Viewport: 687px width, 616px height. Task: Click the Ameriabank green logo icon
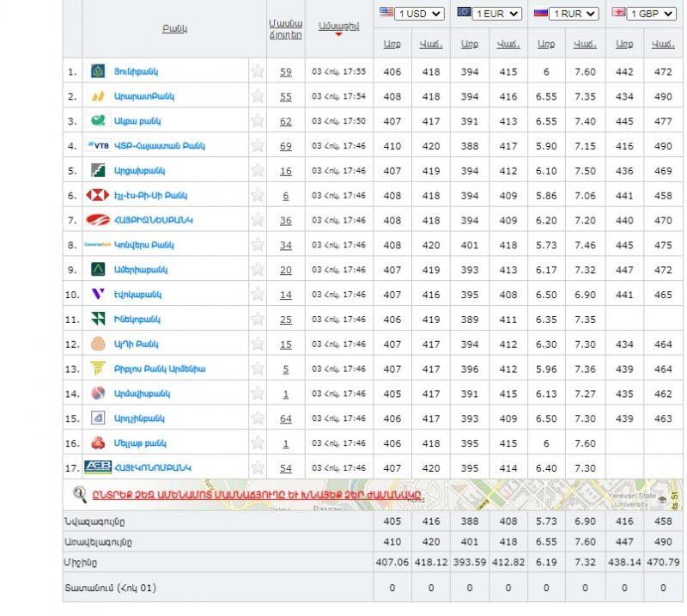98,270
